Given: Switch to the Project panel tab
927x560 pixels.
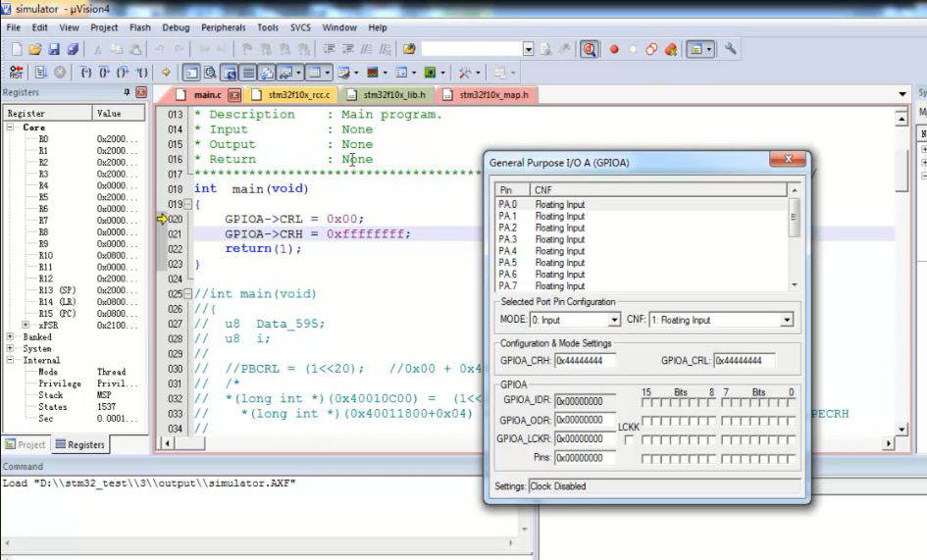Looking at the screenshot, I should [26, 444].
